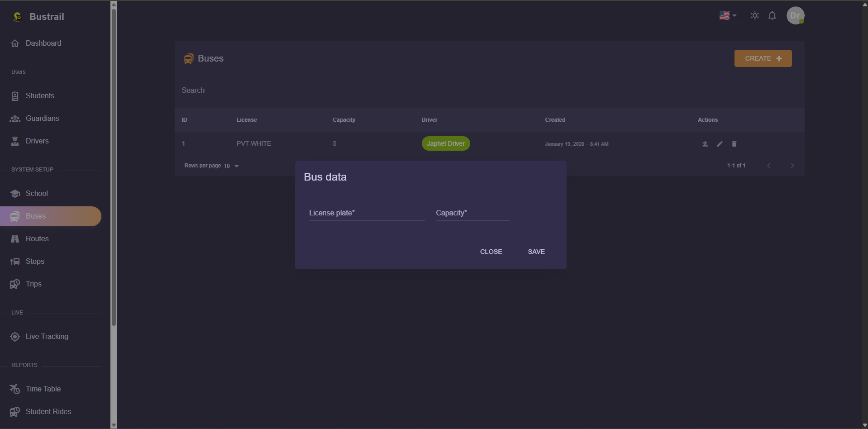
Task: Save the bus data form
Action: coord(536,252)
